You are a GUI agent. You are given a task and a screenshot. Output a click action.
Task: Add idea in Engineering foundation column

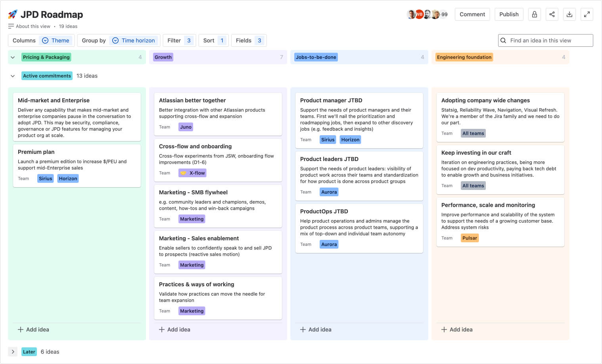(x=457, y=330)
